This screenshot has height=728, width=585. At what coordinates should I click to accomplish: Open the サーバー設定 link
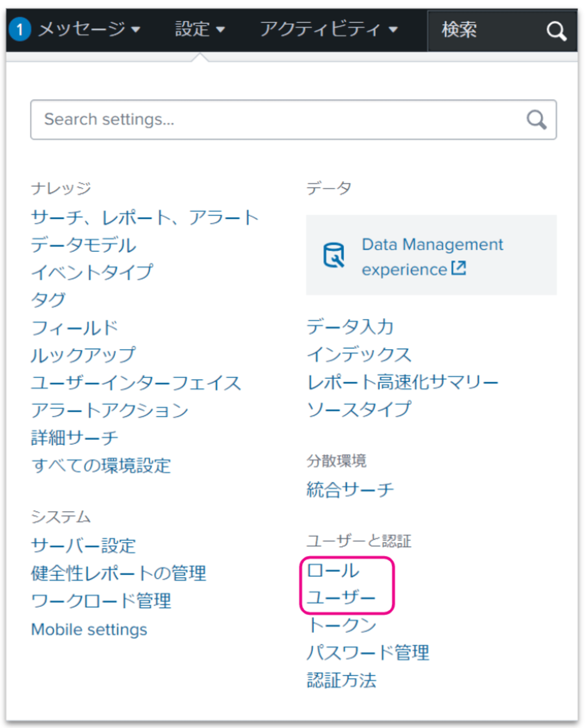(x=83, y=546)
